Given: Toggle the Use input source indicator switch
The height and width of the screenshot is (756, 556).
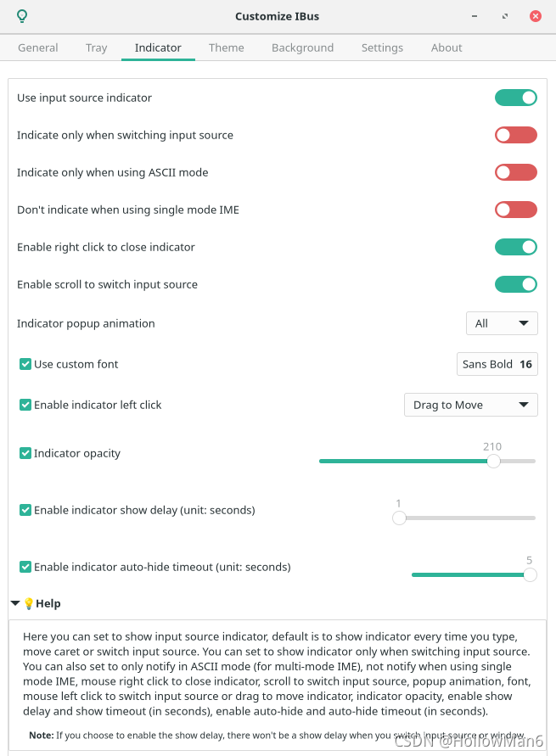Looking at the screenshot, I should (x=516, y=98).
